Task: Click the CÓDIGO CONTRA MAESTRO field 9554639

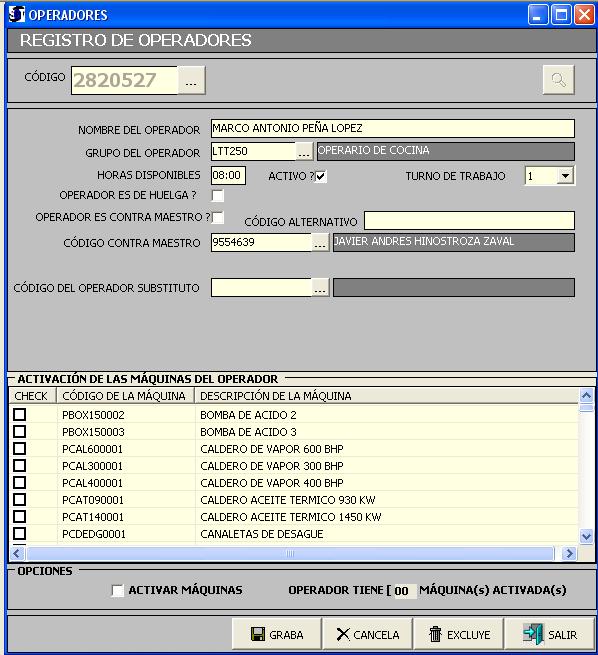Action: (261, 242)
